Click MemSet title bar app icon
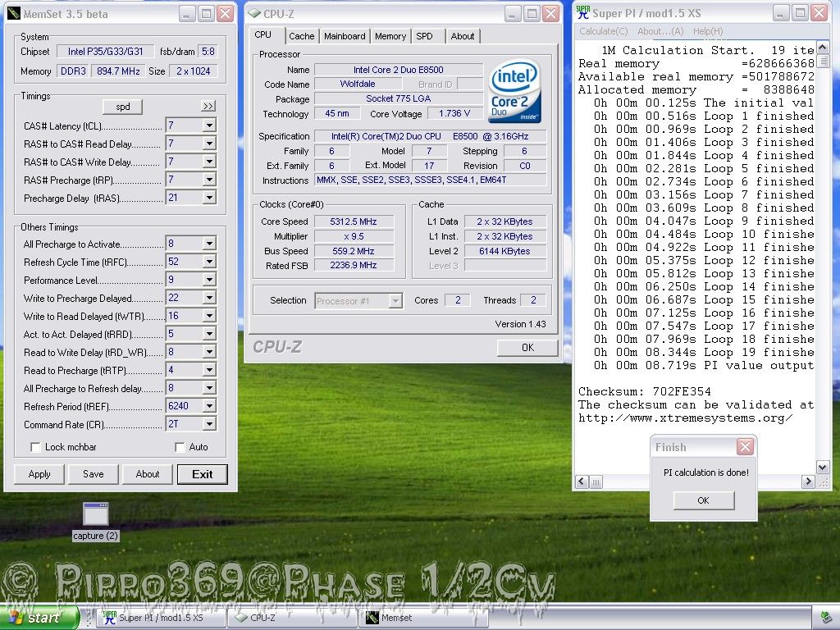Screen dimensions: 840x630 [14, 14]
